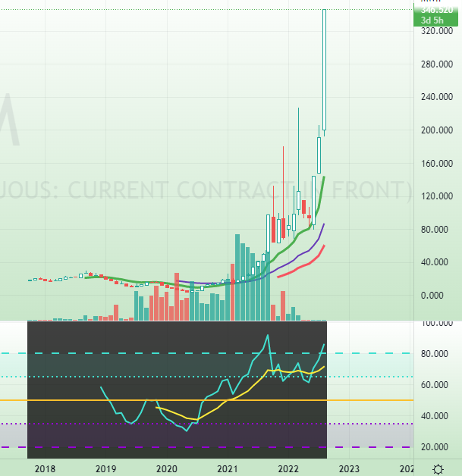Select 2021 on the time axis
462x476 pixels.
[228, 469]
